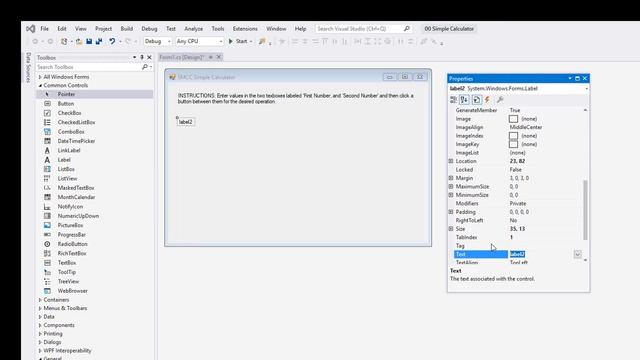Choose TreeView control in Toolbox
This screenshot has height=360, width=640.
95,282
